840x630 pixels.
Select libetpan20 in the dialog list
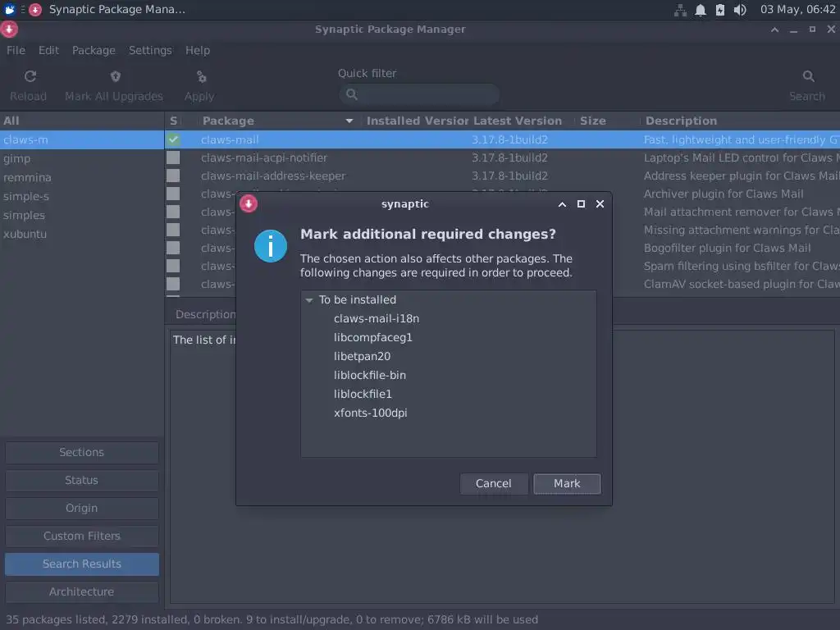(x=362, y=356)
